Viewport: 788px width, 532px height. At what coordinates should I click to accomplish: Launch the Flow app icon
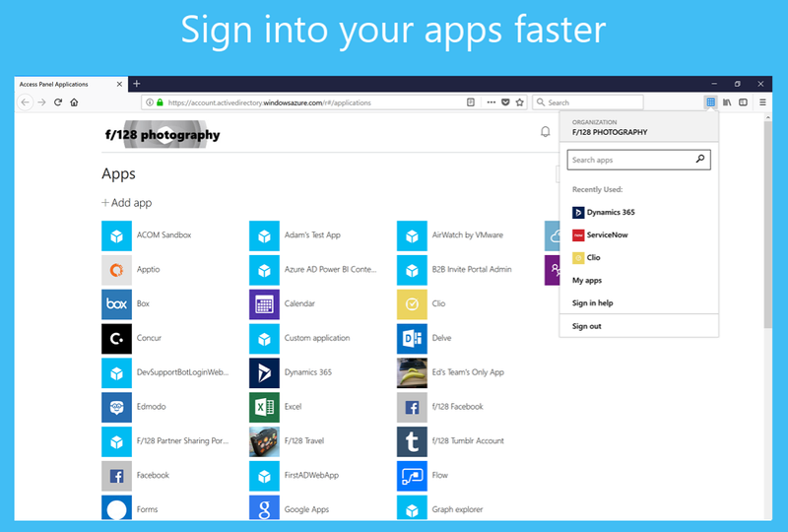(x=412, y=476)
